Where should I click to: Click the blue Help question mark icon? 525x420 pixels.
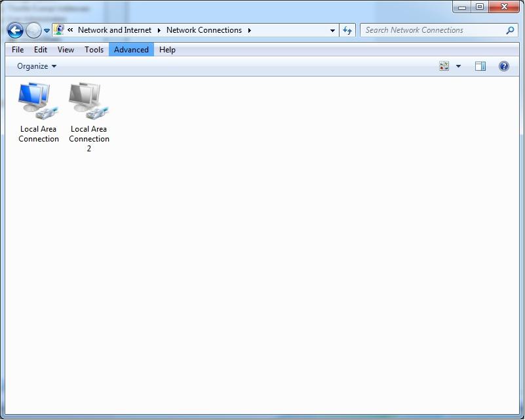coord(503,66)
